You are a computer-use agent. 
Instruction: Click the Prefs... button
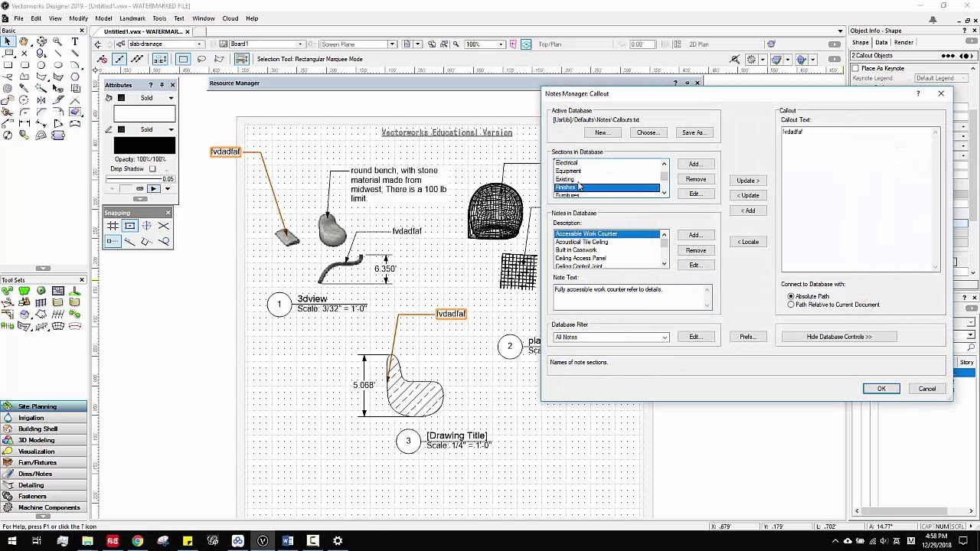point(748,337)
